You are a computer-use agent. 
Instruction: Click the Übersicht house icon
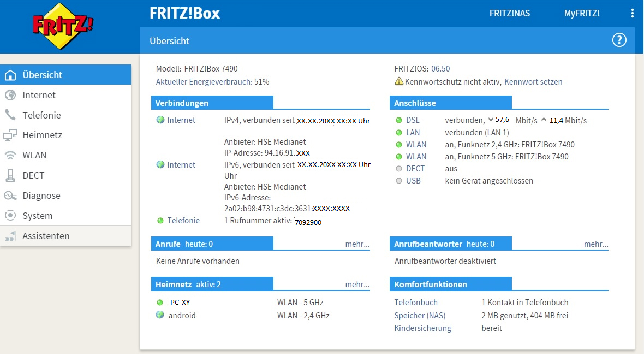[x=10, y=75]
